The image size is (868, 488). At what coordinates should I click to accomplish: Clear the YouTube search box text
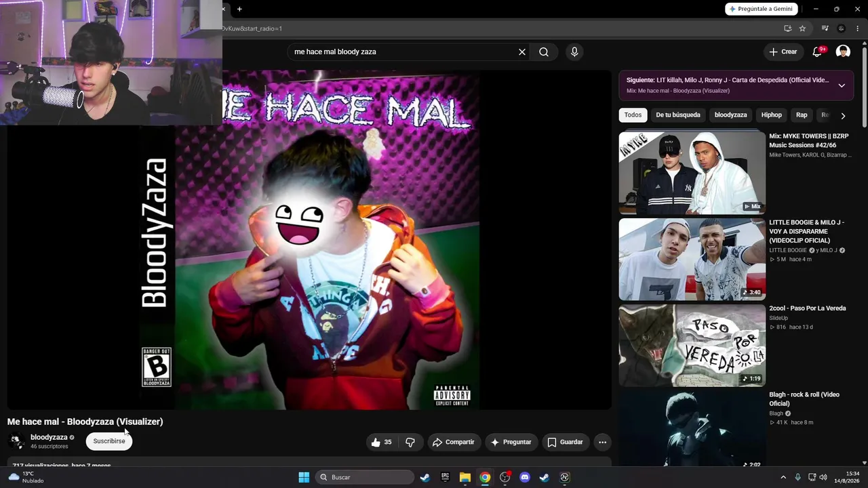click(522, 52)
